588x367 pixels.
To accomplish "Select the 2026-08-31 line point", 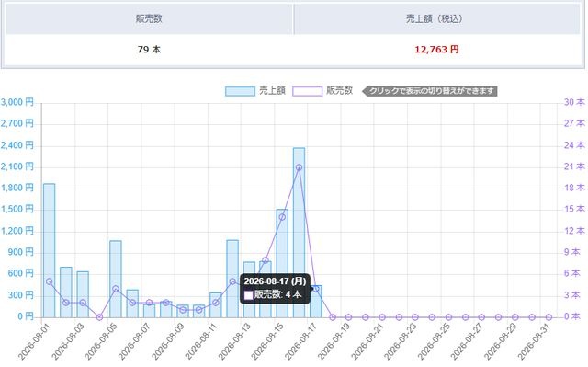I will point(548,317).
